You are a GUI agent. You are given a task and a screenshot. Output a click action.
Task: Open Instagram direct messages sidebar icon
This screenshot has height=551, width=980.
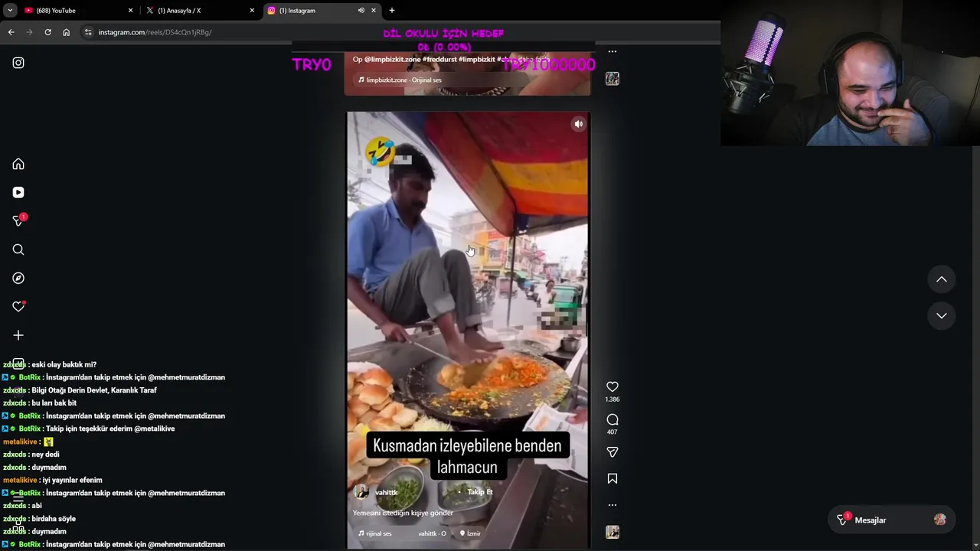pos(18,221)
